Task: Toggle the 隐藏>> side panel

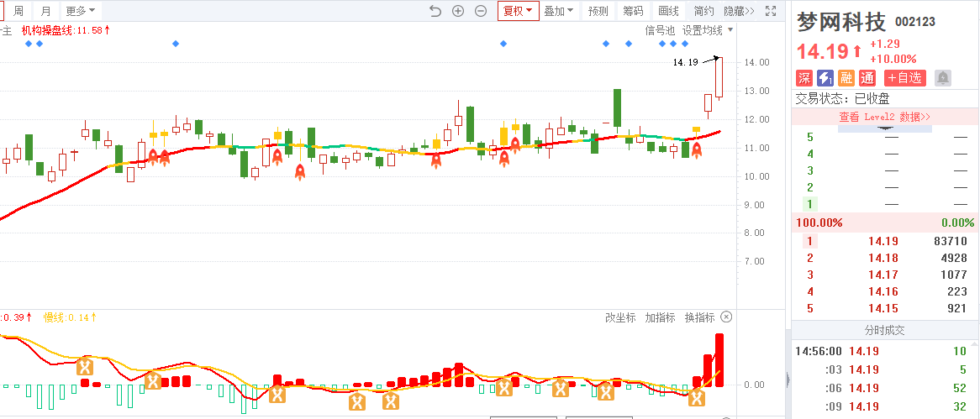Action: click(739, 11)
